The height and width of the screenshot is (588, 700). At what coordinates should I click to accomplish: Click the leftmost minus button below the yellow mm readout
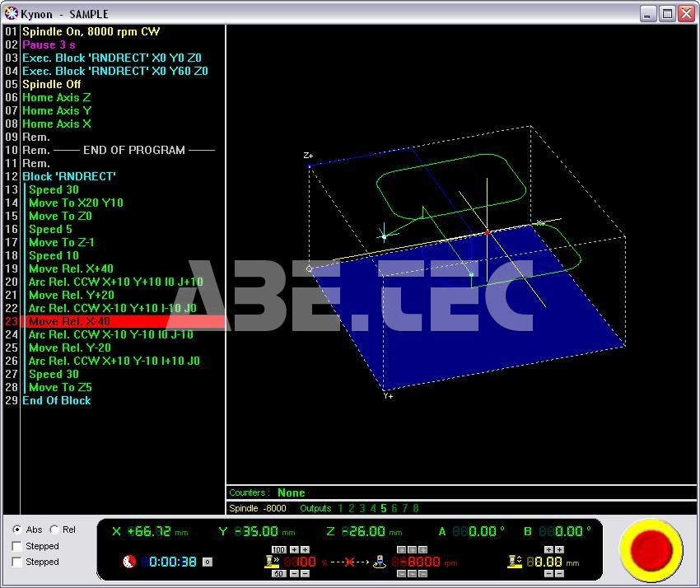tap(548, 574)
